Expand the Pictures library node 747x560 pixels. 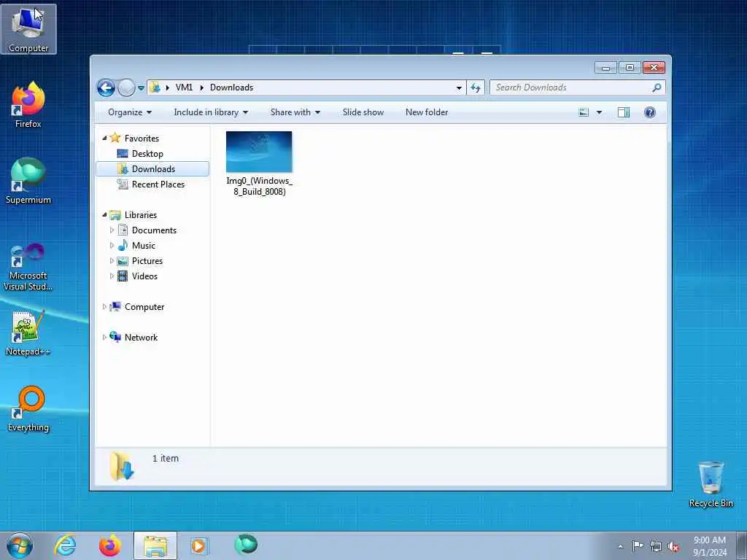[112, 261]
